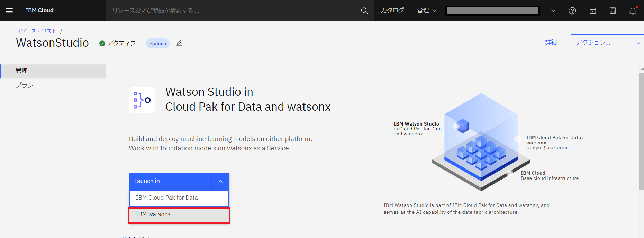Click the 'IBM Watson Studio' diagram label
This screenshot has height=238, width=644.
(416, 124)
